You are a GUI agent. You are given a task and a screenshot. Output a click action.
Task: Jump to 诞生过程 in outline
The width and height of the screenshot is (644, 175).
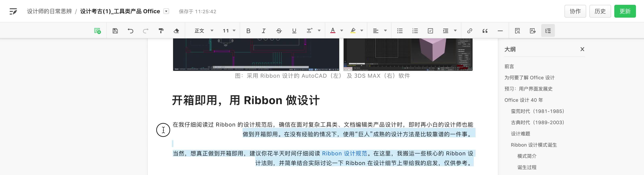[527, 167]
